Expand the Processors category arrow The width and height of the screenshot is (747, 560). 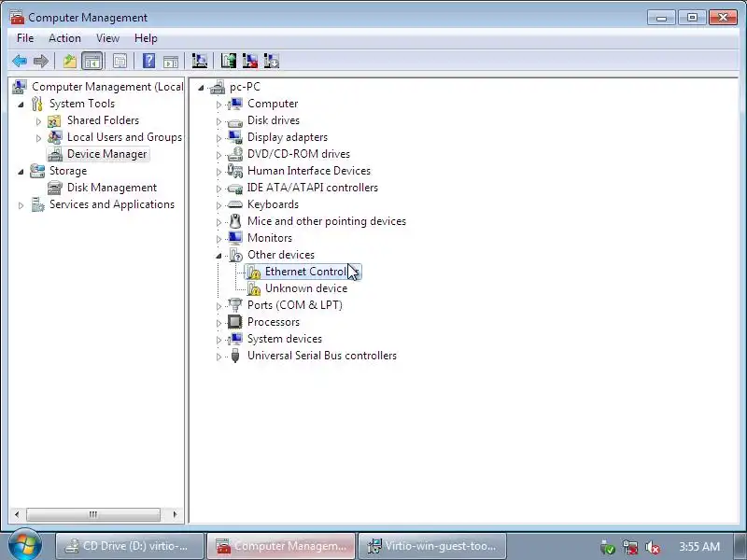pos(218,323)
